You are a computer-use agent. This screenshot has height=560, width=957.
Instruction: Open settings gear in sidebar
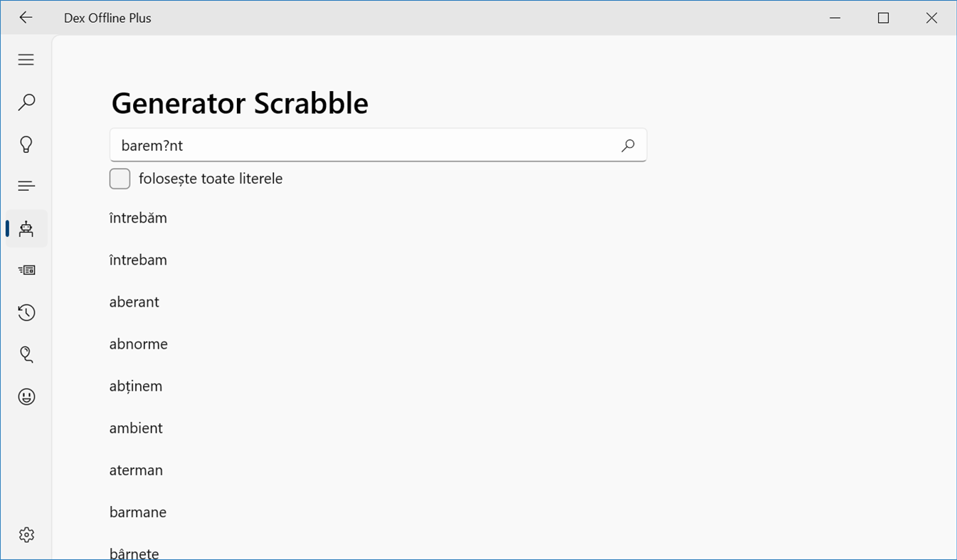pyautogui.click(x=26, y=534)
